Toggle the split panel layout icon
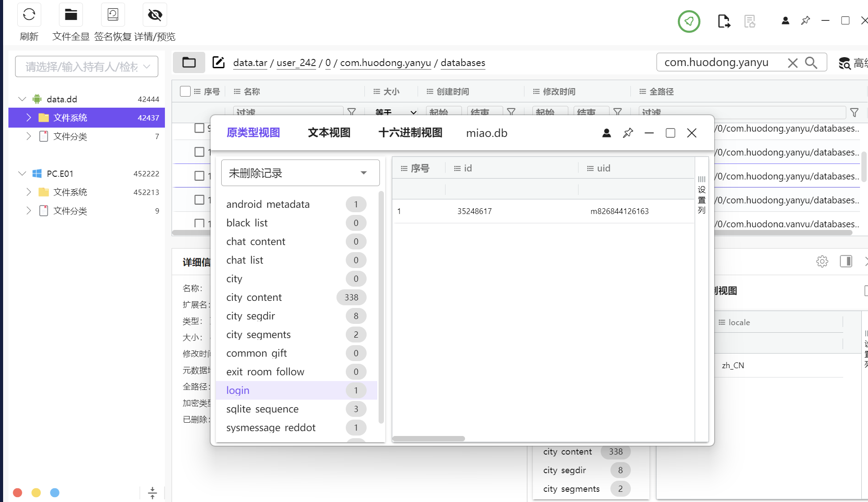This screenshot has width=868, height=502. [x=846, y=261]
